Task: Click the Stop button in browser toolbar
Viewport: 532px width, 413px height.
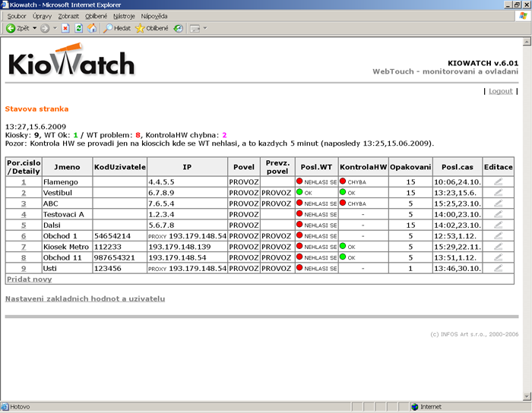Action: click(x=65, y=28)
